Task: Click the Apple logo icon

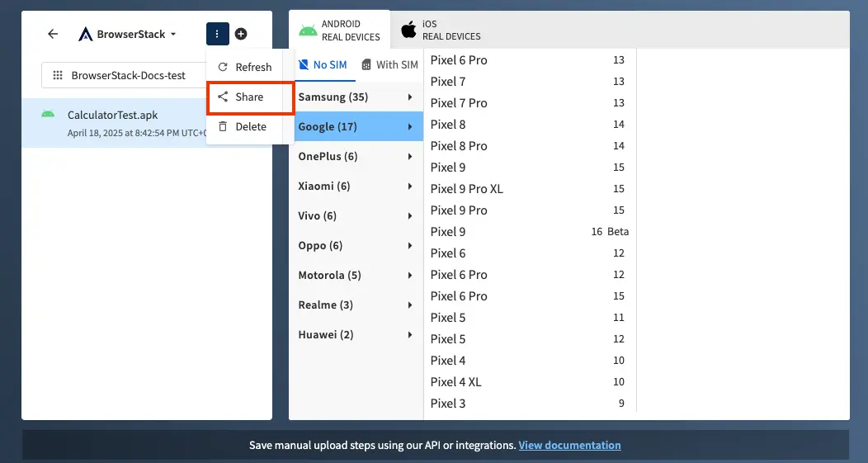Action: point(408,31)
